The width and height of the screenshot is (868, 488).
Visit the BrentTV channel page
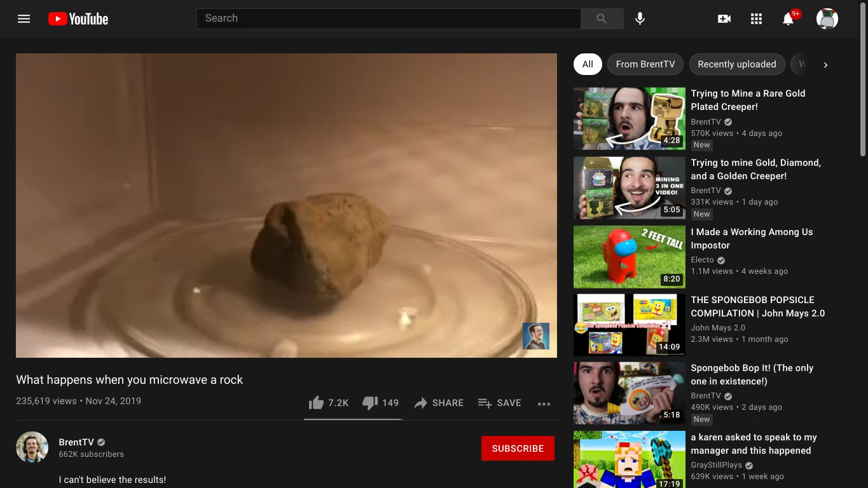tap(76, 442)
